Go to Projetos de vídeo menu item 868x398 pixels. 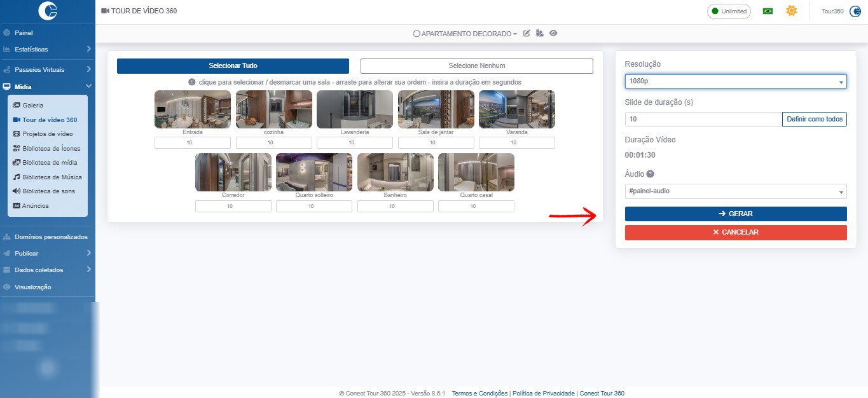[48, 134]
